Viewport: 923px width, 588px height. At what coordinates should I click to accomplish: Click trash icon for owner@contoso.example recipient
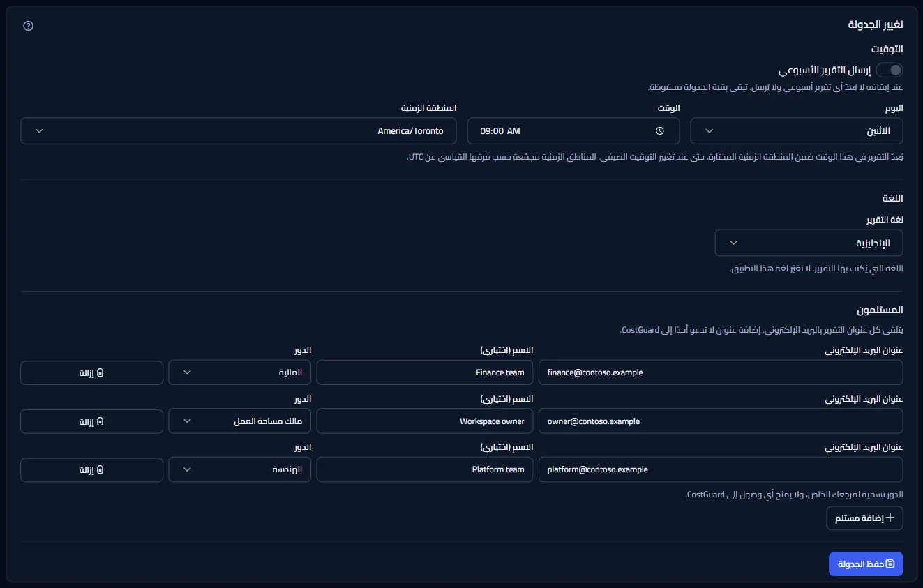coord(100,421)
